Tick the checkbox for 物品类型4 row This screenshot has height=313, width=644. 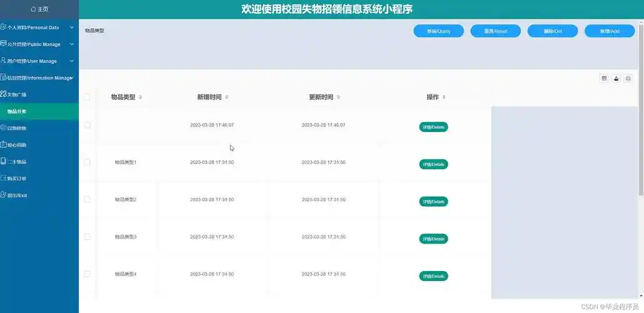pyautogui.click(x=87, y=274)
